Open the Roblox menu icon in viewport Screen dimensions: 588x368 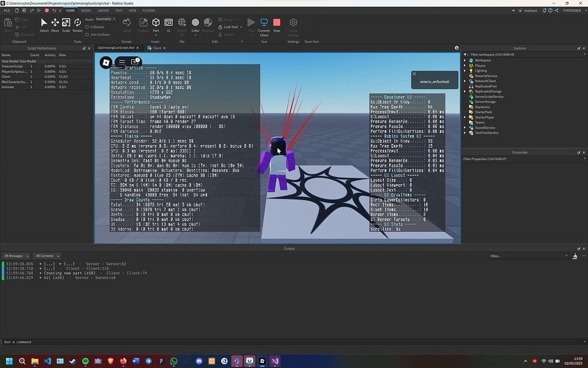pyautogui.click(x=105, y=62)
